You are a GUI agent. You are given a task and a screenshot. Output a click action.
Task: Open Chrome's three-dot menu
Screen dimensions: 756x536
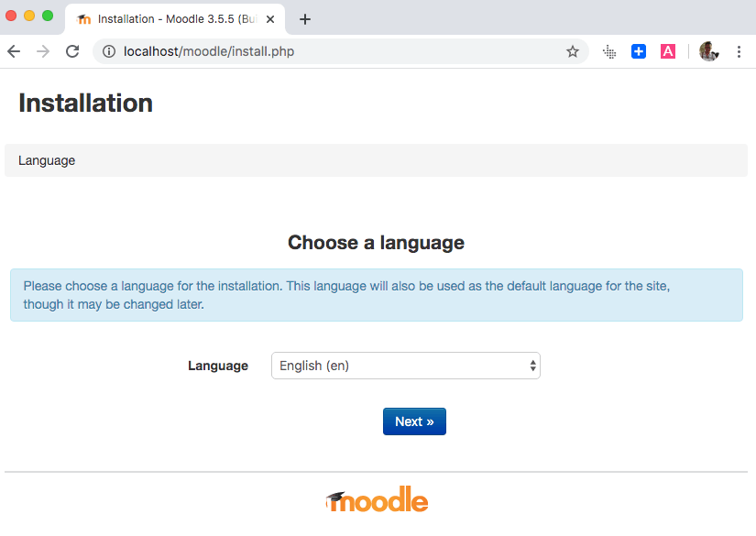pyautogui.click(x=740, y=51)
